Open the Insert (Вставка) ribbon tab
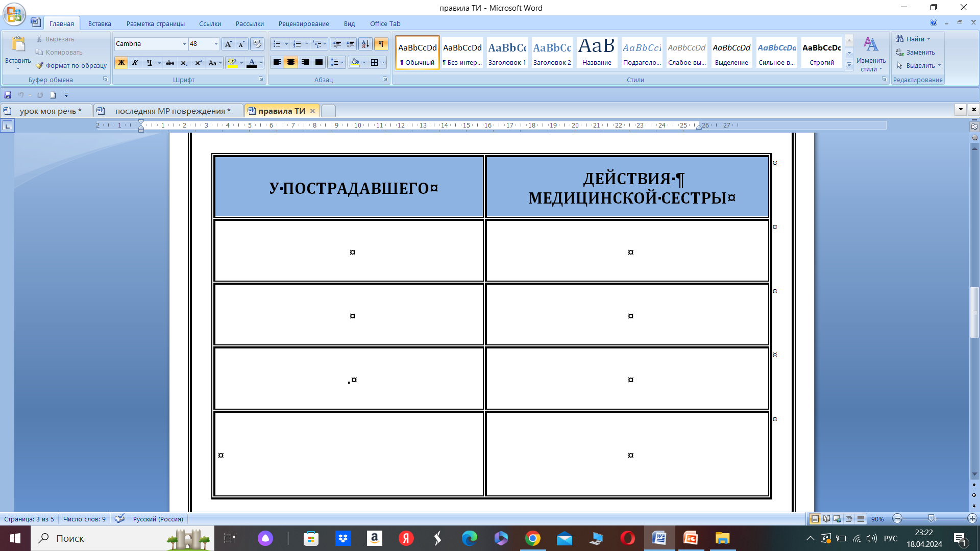 100,23
